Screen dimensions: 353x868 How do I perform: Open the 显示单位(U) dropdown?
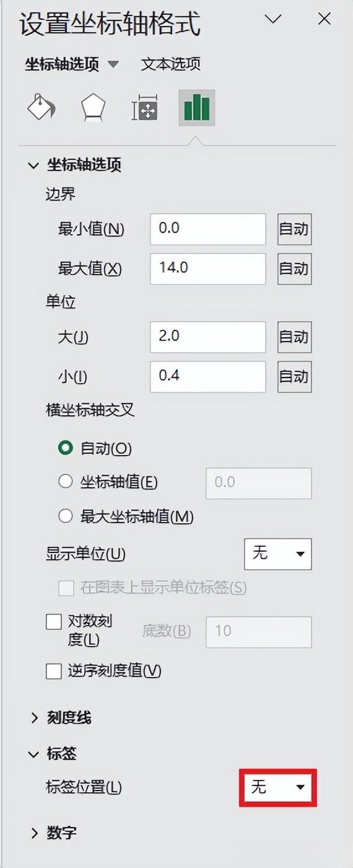coord(278,554)
